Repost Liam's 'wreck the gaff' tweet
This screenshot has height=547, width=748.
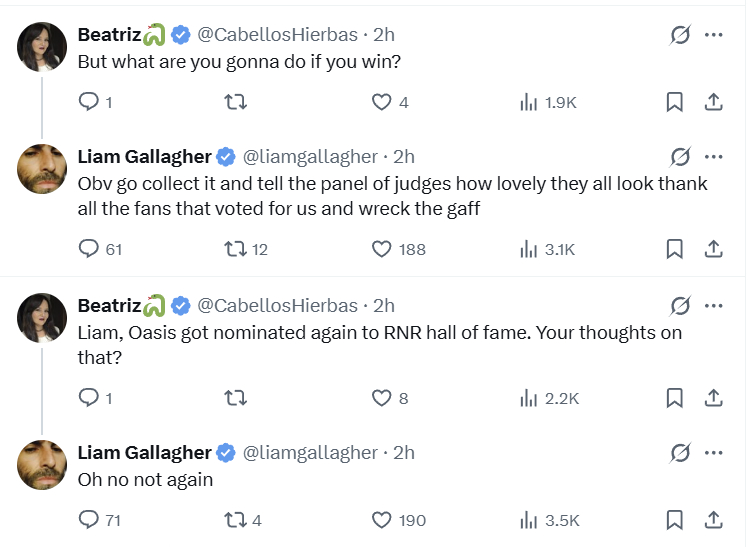[x=235, y=249]
